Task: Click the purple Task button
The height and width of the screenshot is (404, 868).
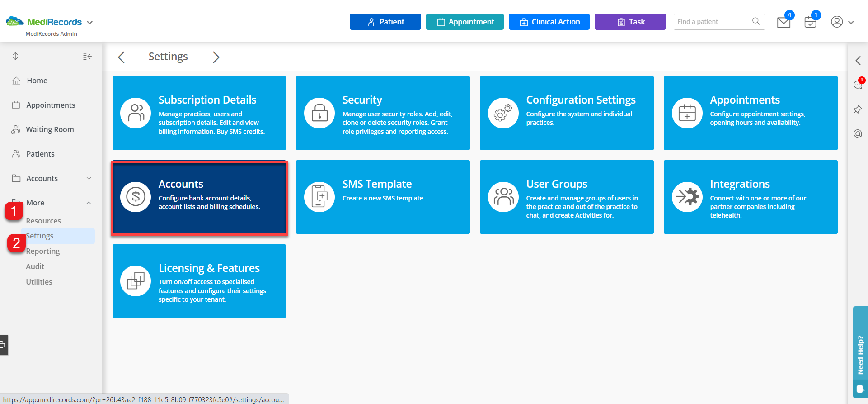Action: 630,22
